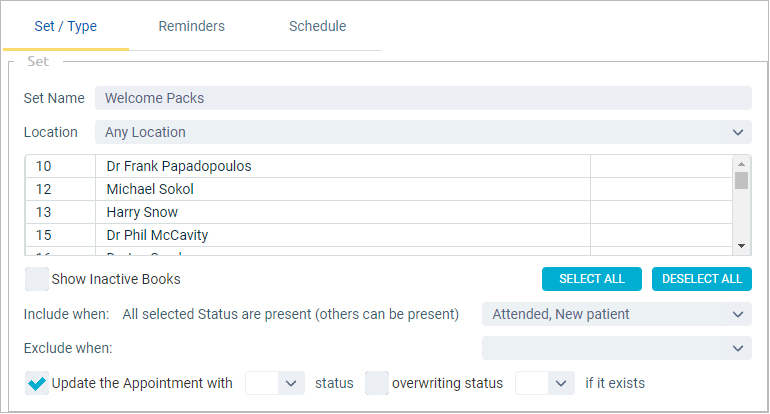Click the book list scroll down arrow
Screen dimensions: 770x414
pyautogui.click(x=742, y=246)
